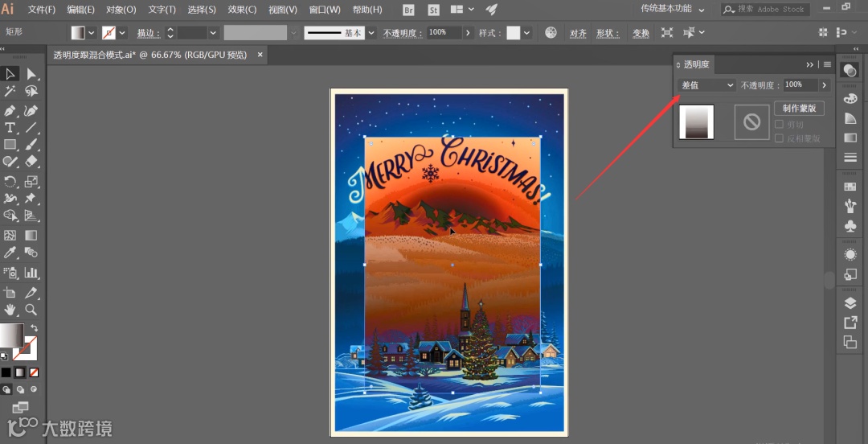Select the Rectangle tool

point(10,145)
